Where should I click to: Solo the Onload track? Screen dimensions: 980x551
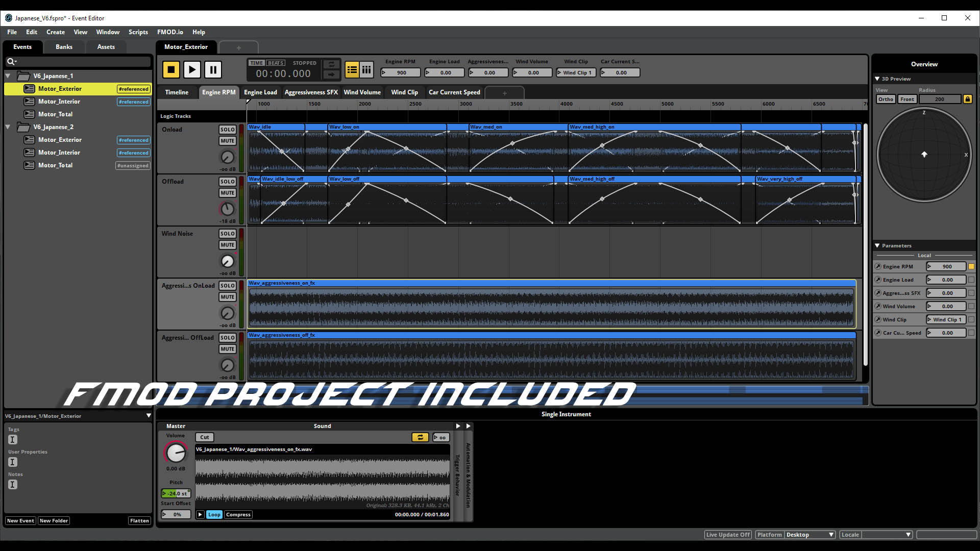pos(227,130)
